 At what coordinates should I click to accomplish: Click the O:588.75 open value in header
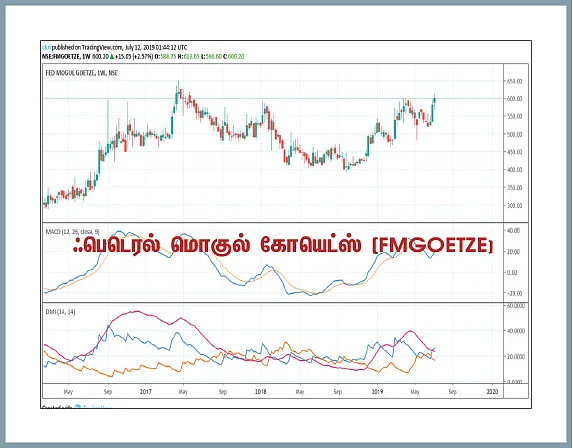click(x=166, y=57)
